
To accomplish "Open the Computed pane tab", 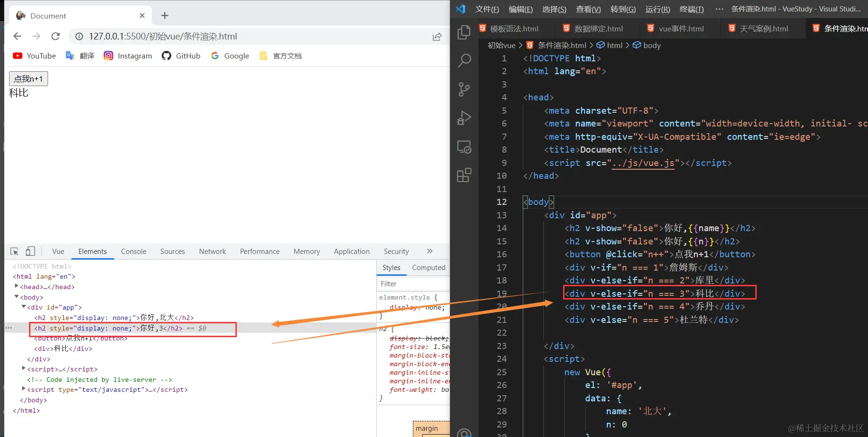I will (x=429, y=268).
